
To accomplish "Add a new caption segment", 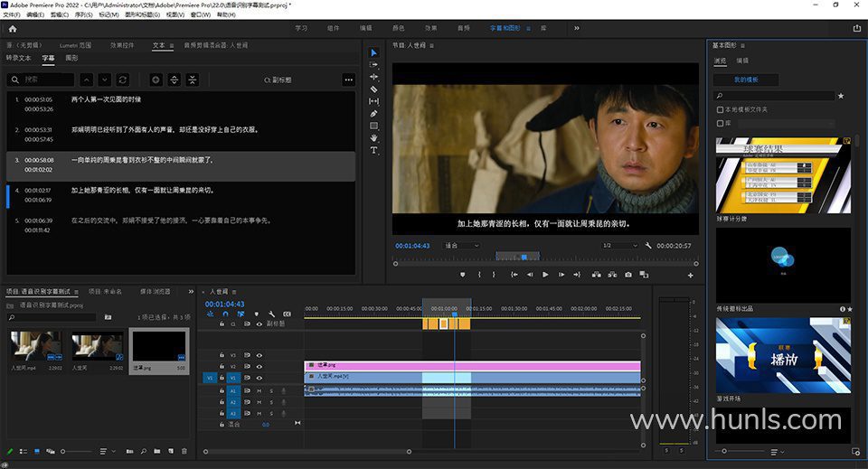I will click(x=156, y=80).
